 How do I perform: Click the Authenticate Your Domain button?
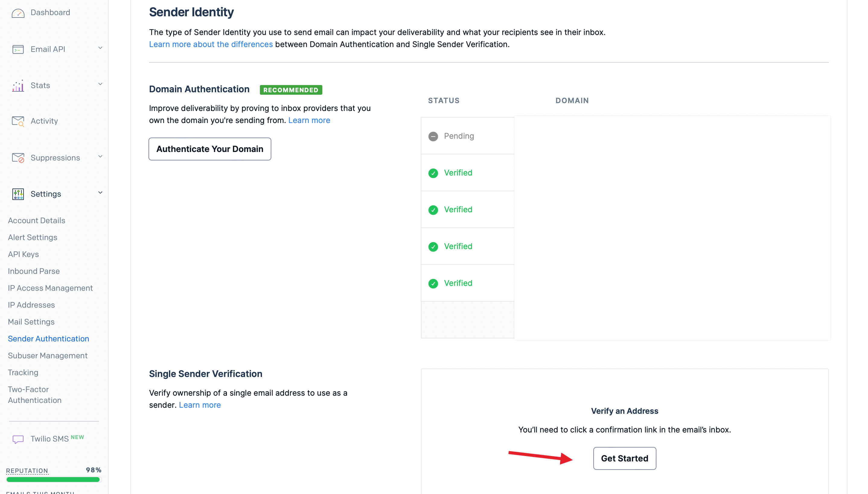pos(210,149)
